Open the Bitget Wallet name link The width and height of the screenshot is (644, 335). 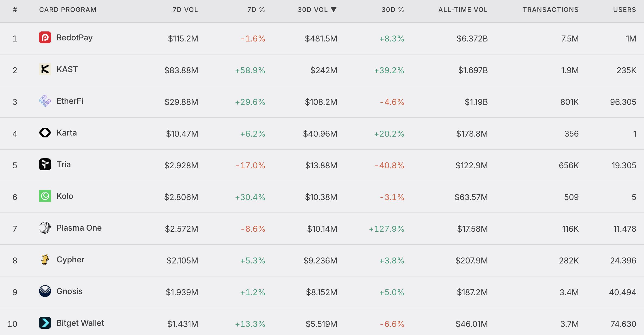pos(80,323)
